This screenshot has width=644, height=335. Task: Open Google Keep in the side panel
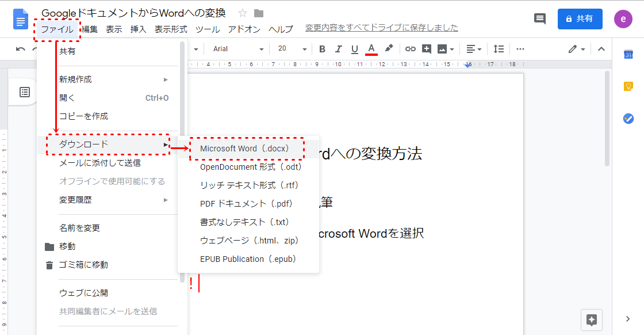click(628, 86)
